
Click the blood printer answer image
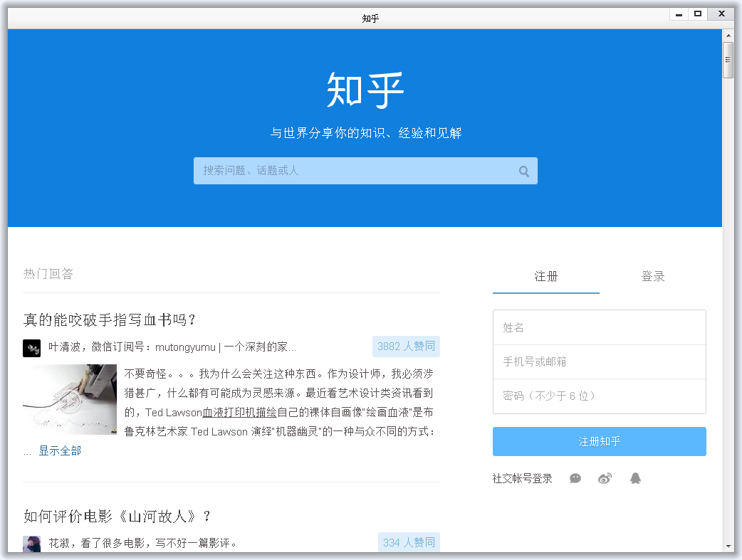[x=69, y=399]
